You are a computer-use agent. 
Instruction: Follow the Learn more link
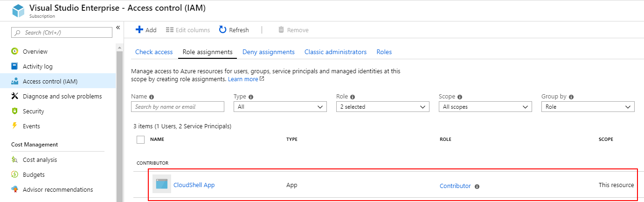point(243,79)
